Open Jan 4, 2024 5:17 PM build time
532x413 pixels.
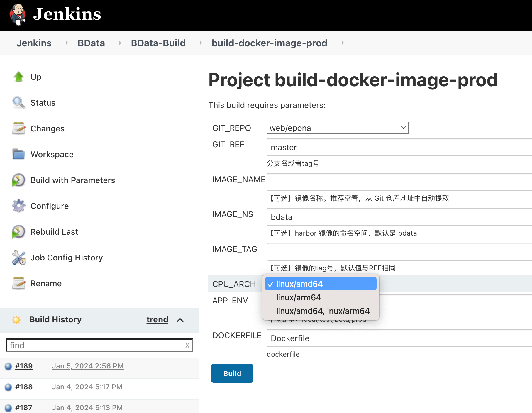[87, 387]
